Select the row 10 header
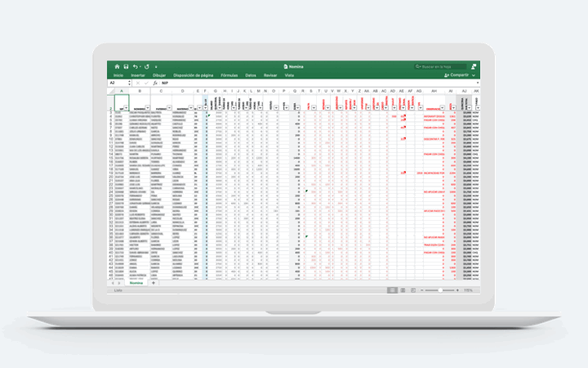588x368 pixels. click(111, 139)
